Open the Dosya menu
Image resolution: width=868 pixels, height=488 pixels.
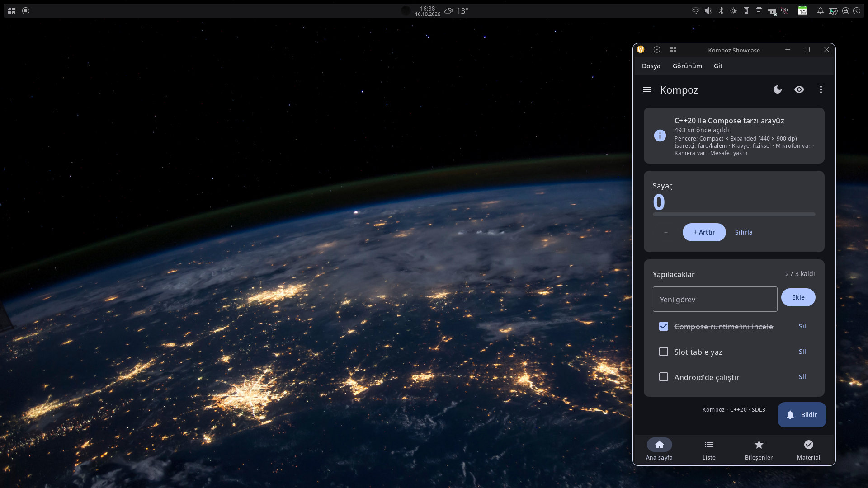coord(651,66)
